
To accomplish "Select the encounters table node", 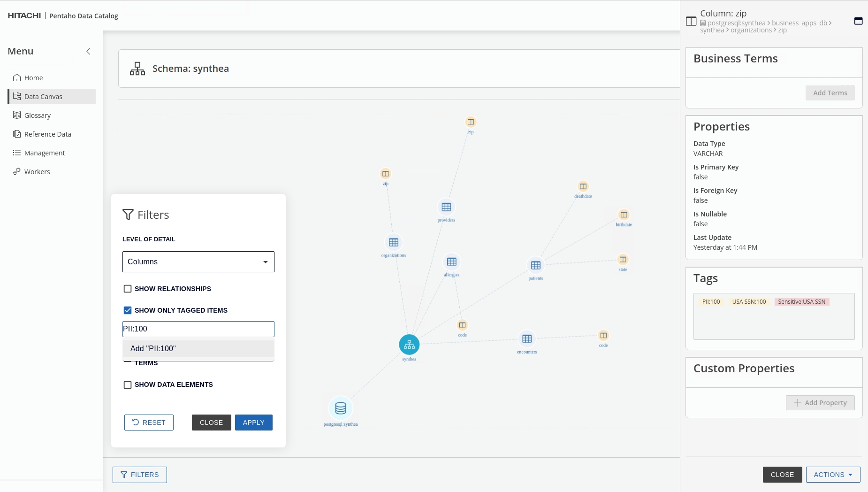I will (527, 339).
